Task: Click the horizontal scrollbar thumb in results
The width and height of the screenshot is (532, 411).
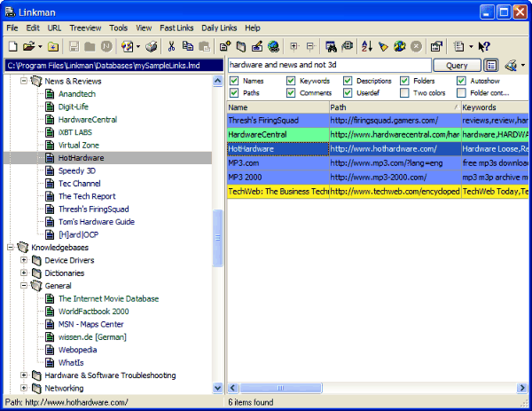Action: click(280, 388)
